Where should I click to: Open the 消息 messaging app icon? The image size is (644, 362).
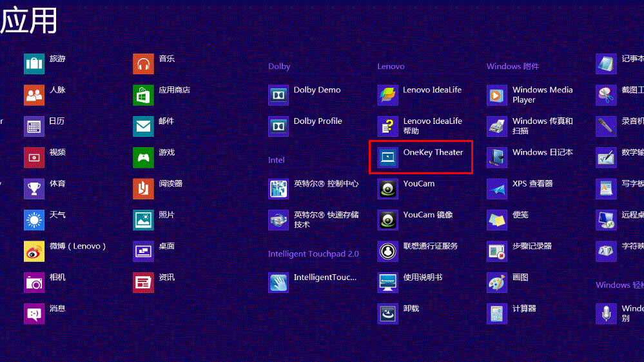[34, 314]
